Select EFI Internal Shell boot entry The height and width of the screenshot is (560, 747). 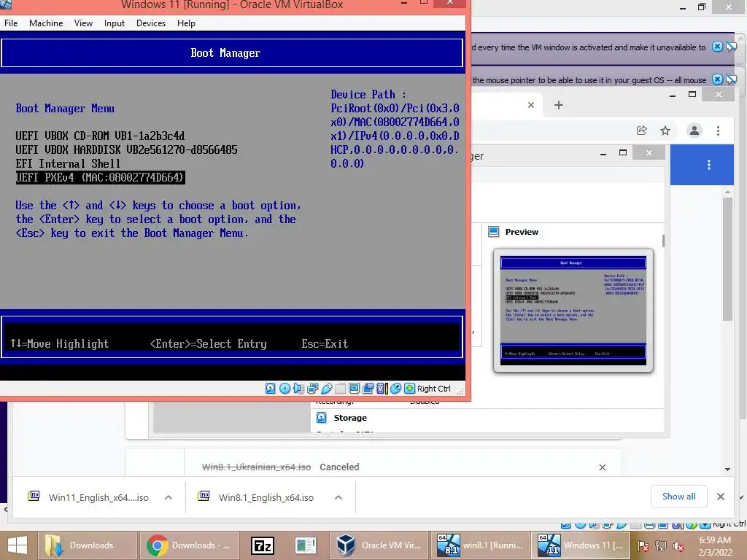68,164
